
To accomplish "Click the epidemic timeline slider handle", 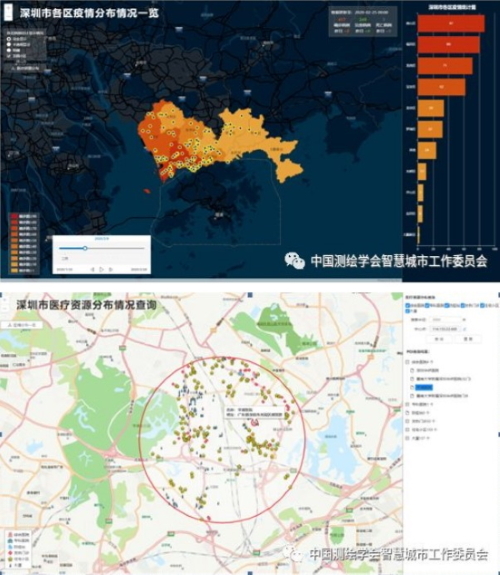I will coord(85,248).
